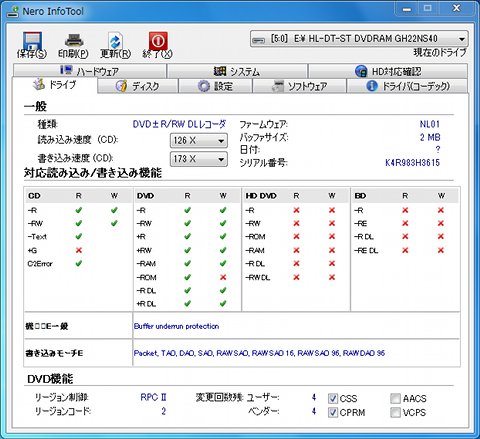Click the red Exit (終了) power icon
Viewport: 480px width, 439px height.
coord(158,41)
